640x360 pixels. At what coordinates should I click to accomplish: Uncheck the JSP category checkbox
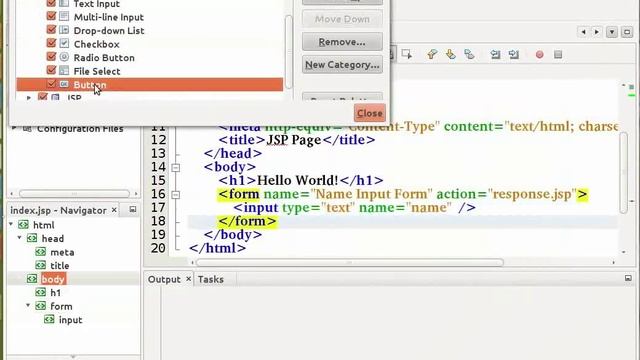pyautogui.click(x=42, y=97)
